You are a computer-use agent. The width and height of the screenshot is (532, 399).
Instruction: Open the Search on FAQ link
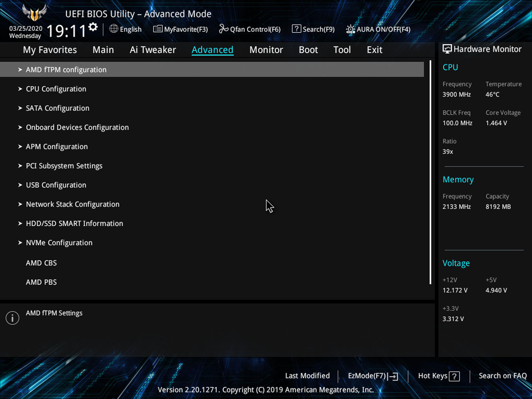click(x=502, y=376)
